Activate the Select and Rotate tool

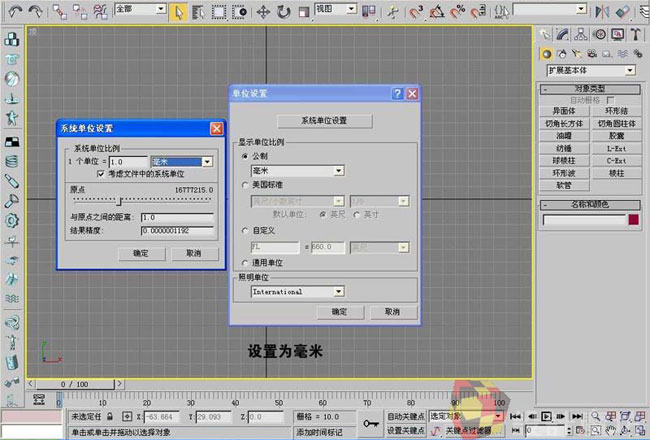pyautogui.click(x=283, y=12)
